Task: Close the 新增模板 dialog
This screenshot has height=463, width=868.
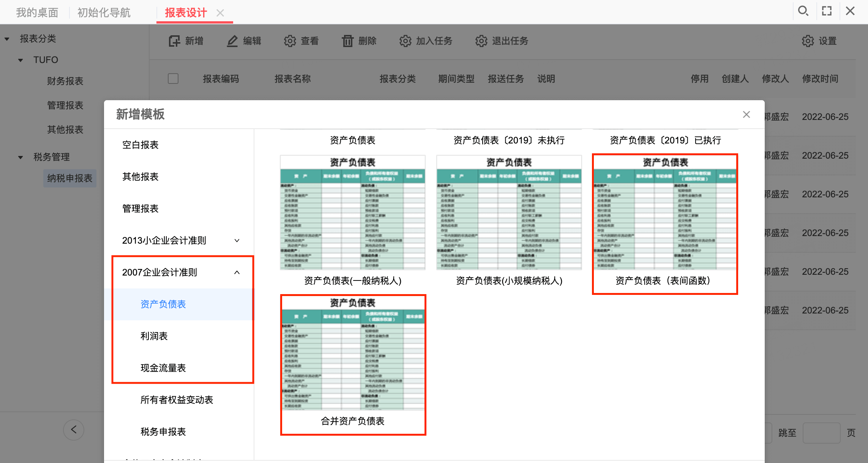Action: point(746,115)
